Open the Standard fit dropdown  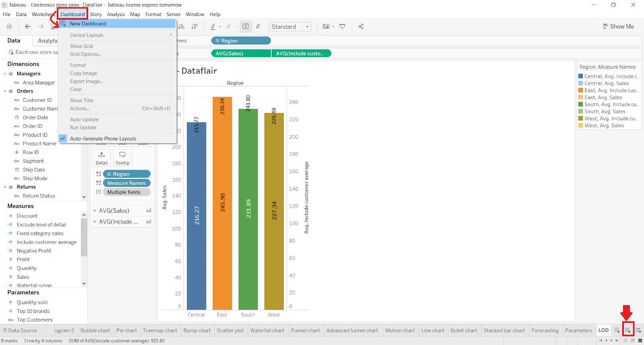(x=290, y=27)
